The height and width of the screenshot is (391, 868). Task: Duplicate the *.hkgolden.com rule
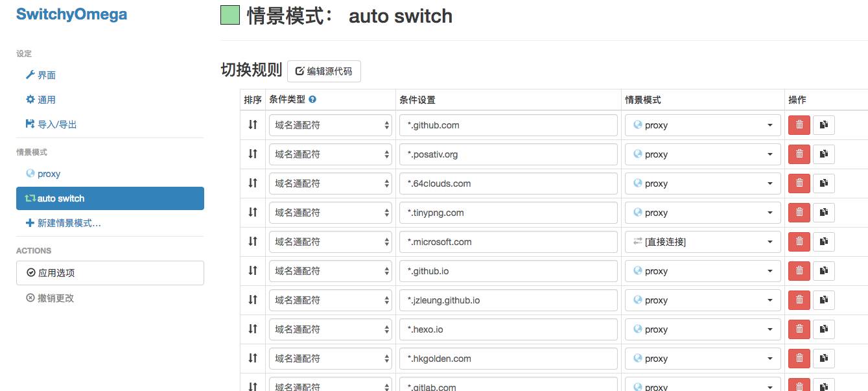[x=824, y=359]
